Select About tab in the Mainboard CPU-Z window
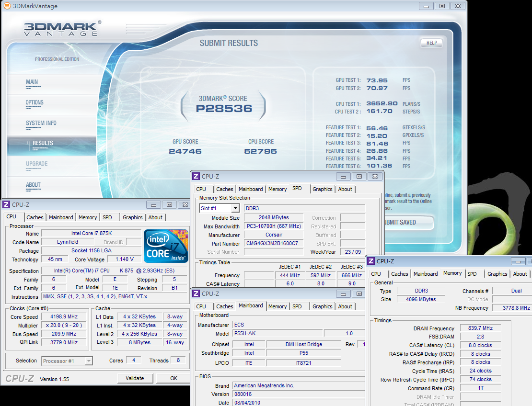The image size is (532, 406). pyautogui.click(x=345, y=306)
